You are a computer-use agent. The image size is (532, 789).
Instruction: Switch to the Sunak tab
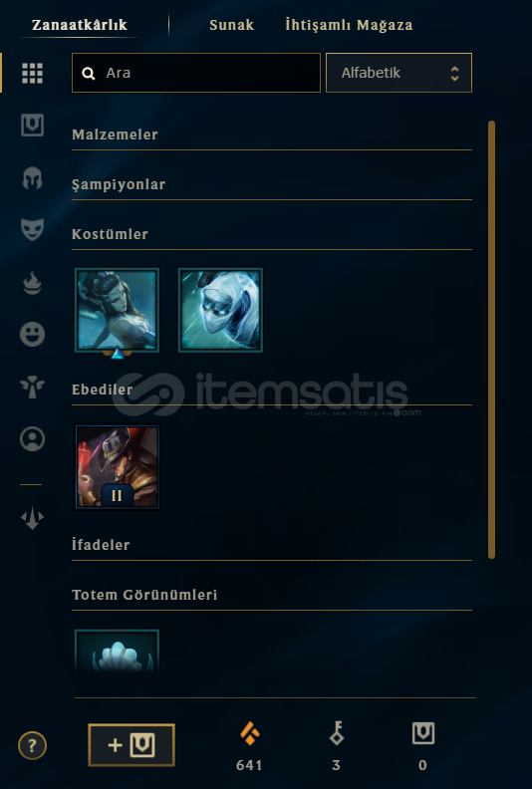231,25
